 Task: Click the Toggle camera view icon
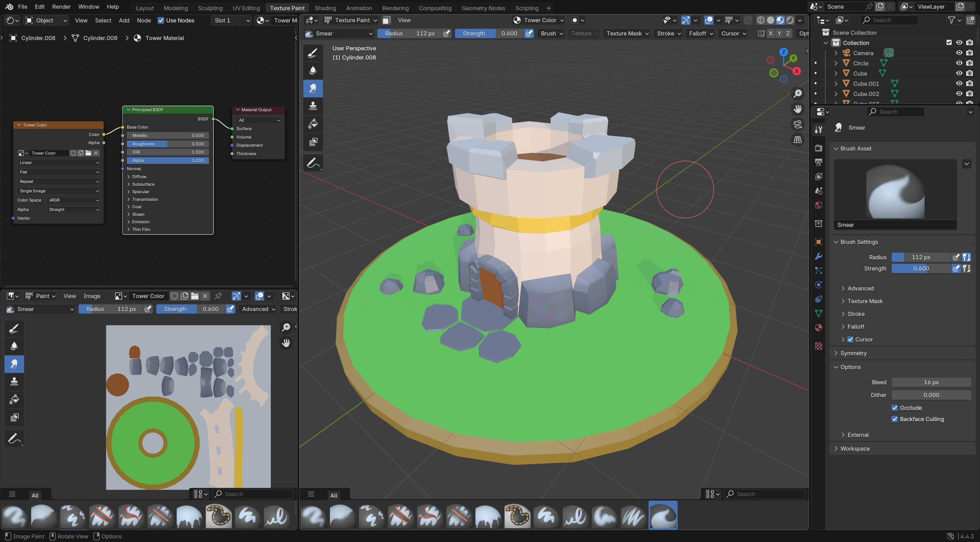click(x=797, y=124)
